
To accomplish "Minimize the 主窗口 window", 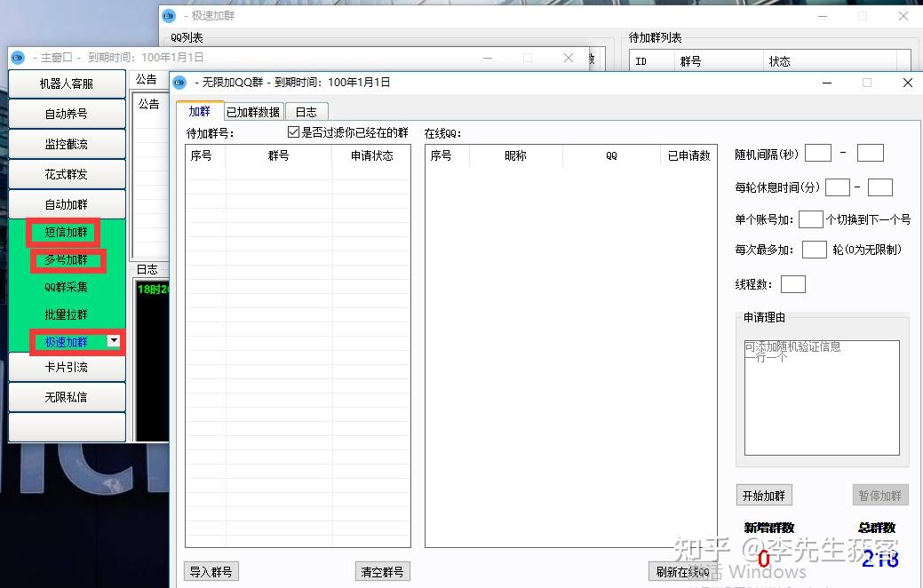I will click(x=488, y=57).
